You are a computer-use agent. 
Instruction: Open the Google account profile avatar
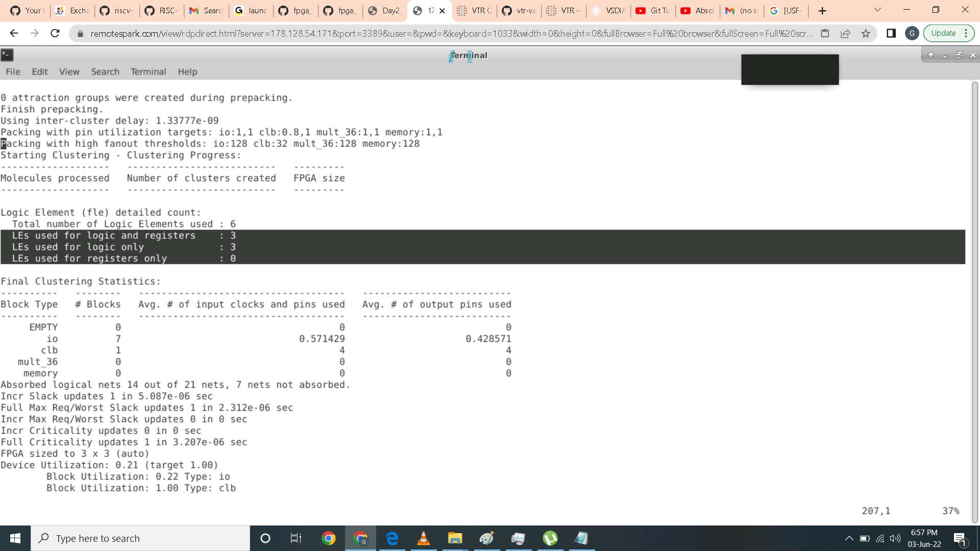coord(912,33)
